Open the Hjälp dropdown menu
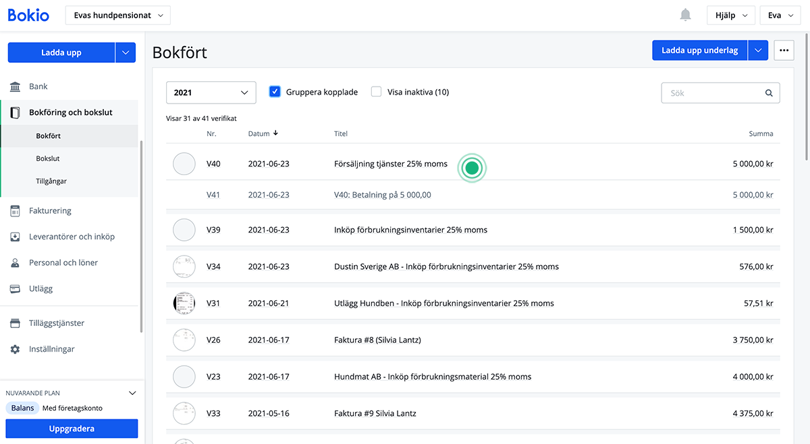 click(x=729, y=15)
